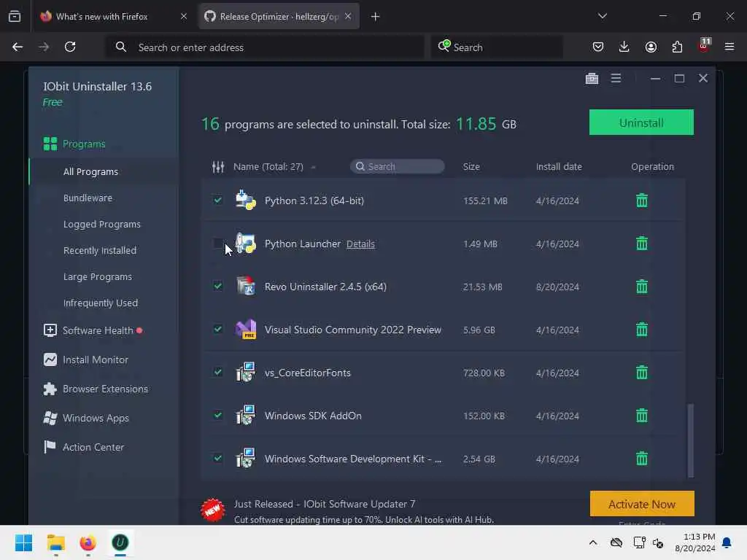The image size is (747, 560).
Task: Click trash icon for Revo Uninstaller 2.4.5
Action: point(642,287)
